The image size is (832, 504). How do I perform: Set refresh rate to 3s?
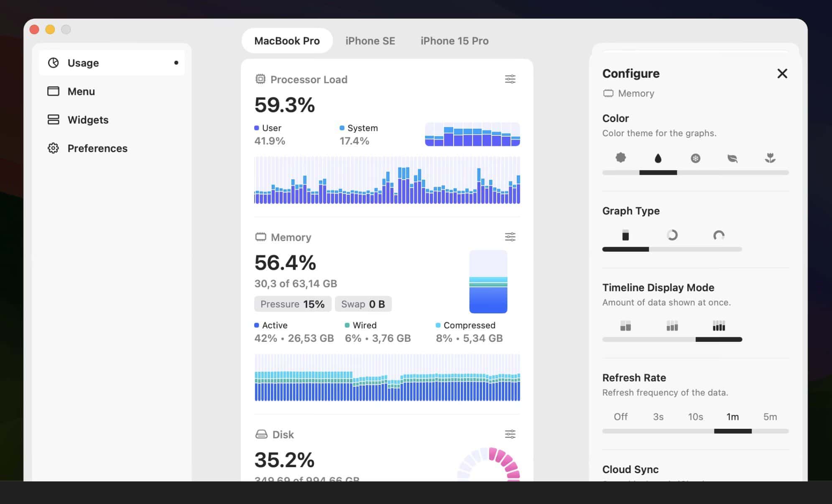coord(658,417)
